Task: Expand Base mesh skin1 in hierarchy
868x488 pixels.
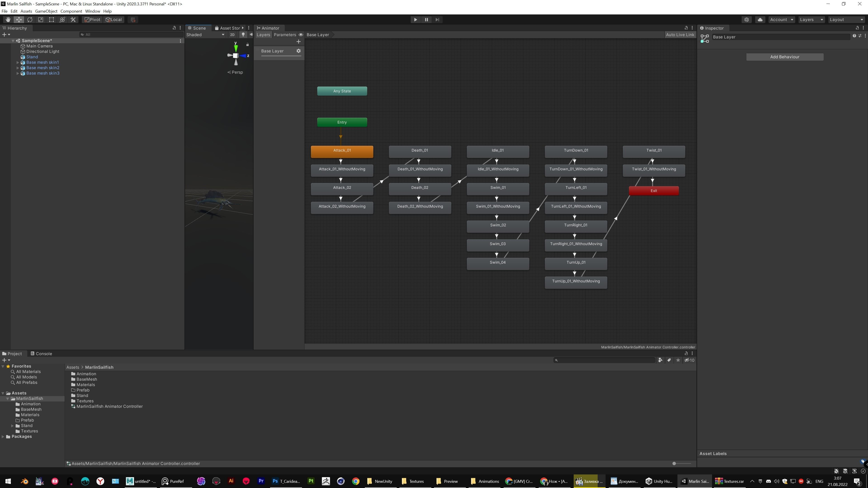Action: 18,62
